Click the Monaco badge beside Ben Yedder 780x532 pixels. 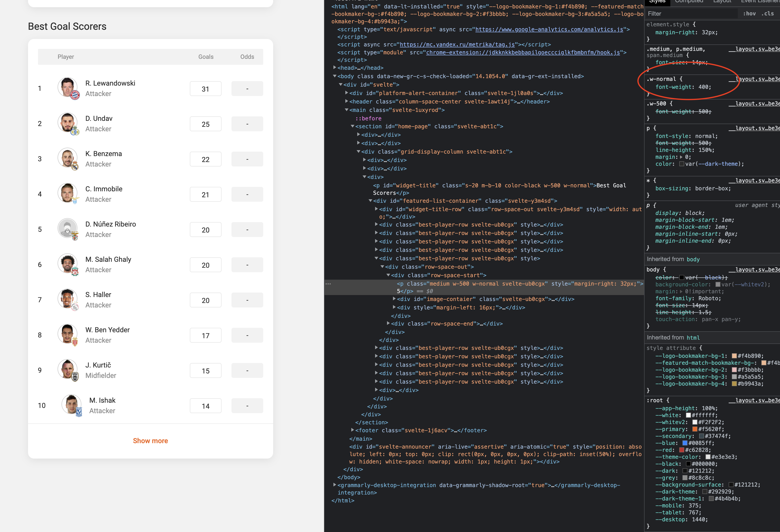click(75, 342)
